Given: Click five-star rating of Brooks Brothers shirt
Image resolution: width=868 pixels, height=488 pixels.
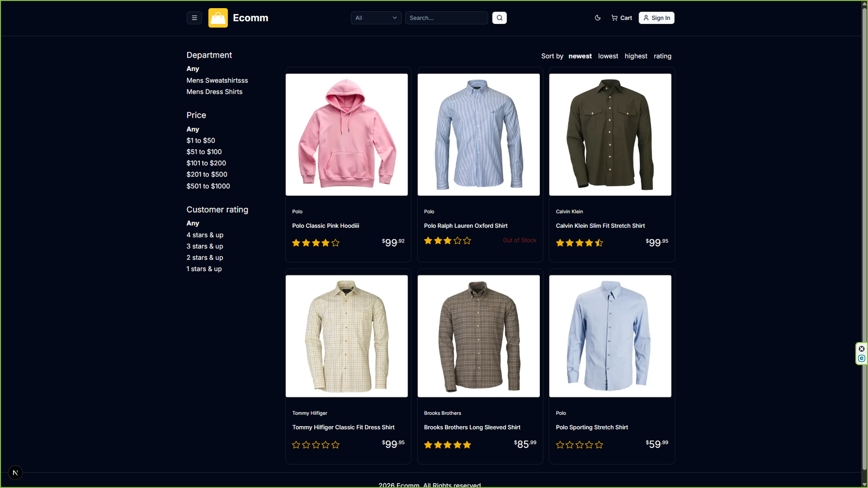Looking at the screenshot, I should pos(448,445).
